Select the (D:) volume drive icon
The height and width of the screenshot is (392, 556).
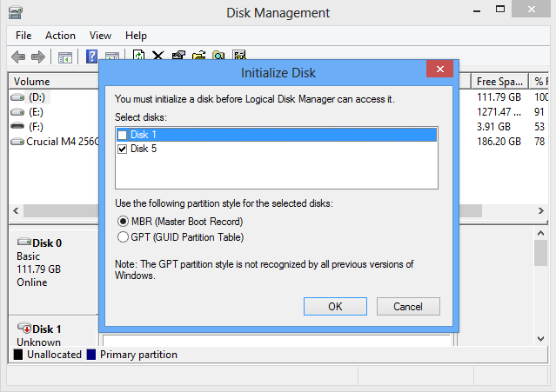pyautogui.click(x=17, y=97)
